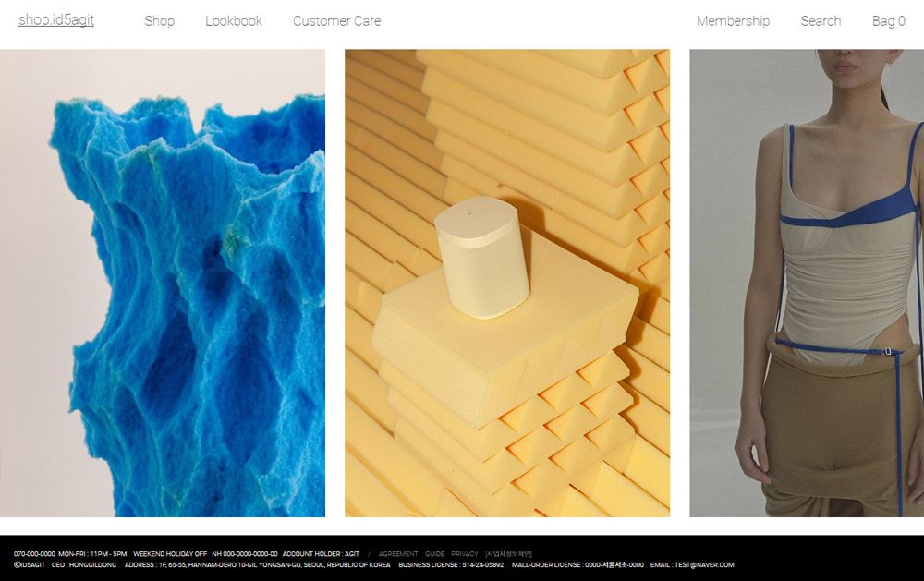Open the yellow foam speaker image
This screenshot has width=924, height=581.
[507, 283]
